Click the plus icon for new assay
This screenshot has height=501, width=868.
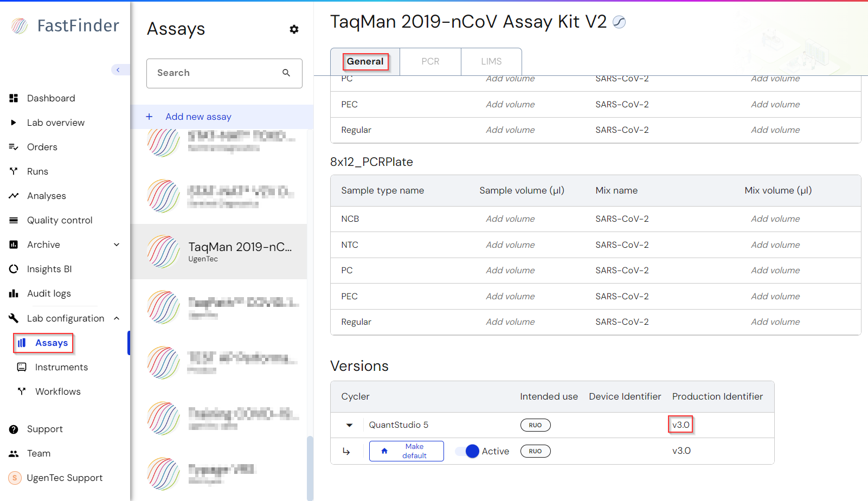[150, 117]
